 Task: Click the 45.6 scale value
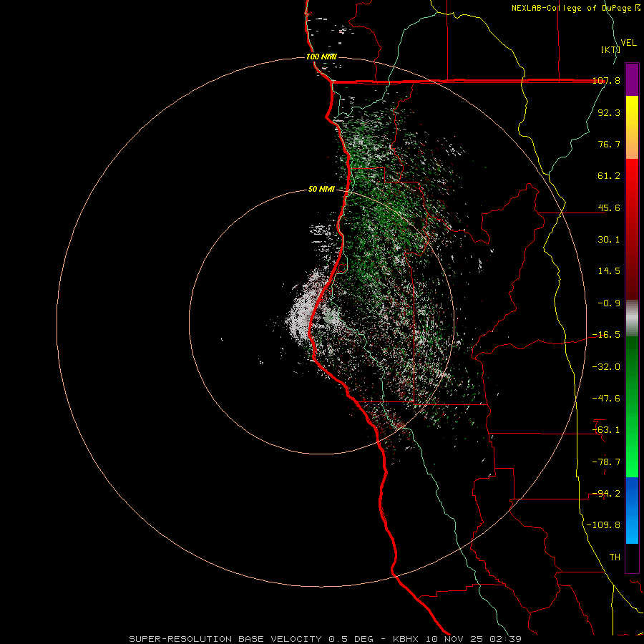pyautogui.click(x=609, y=208)
